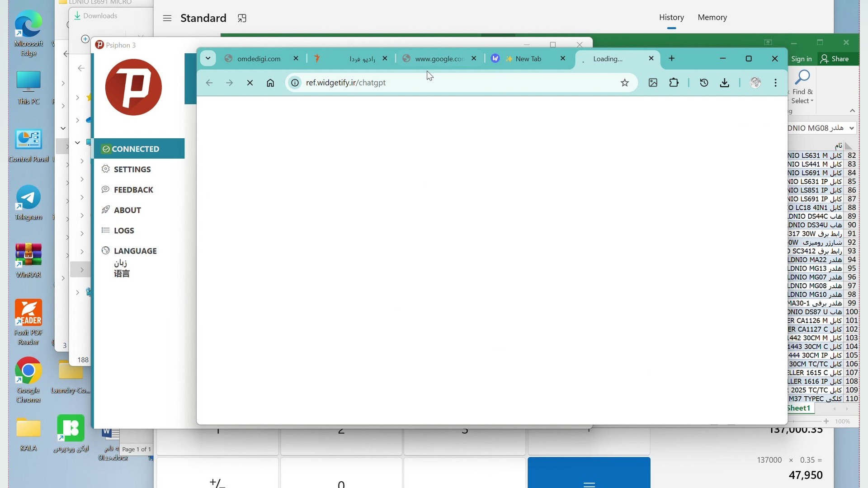Open a new browser tab
This screenshot has height=488, width=868.
(x=672, y=58)
